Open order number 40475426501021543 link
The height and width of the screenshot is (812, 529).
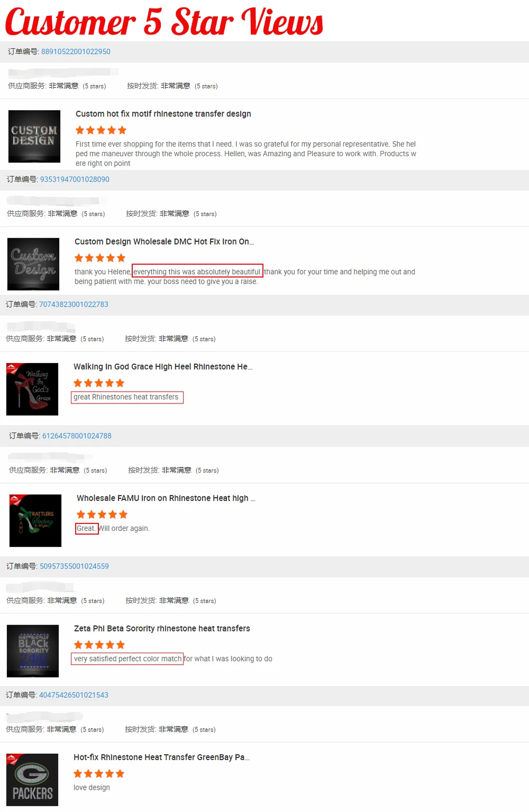tap(74, 695)
